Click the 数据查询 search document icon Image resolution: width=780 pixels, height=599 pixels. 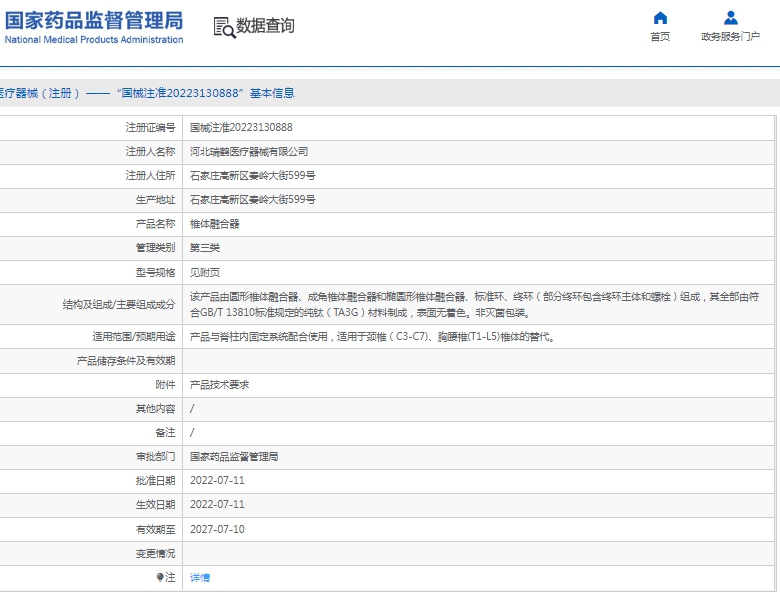tap(224, 27)
